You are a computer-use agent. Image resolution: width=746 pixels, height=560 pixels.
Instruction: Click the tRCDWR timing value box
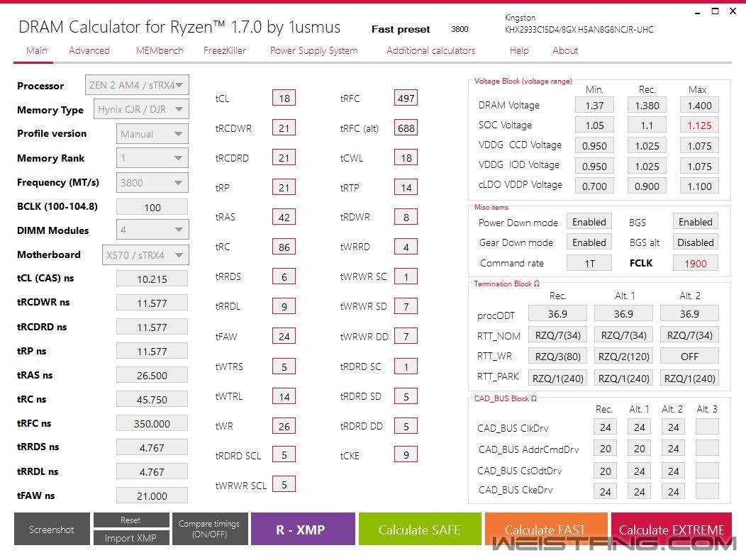pos(284,128)
